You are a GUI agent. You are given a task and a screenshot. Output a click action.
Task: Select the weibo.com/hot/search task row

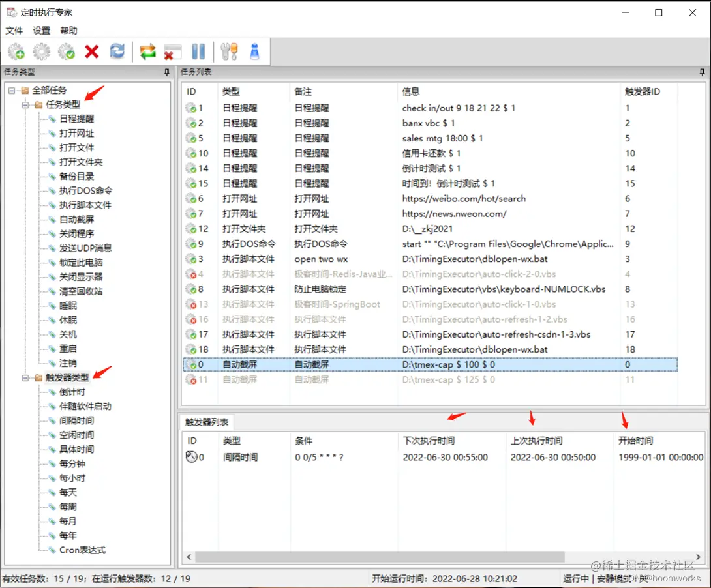point(430,199)
